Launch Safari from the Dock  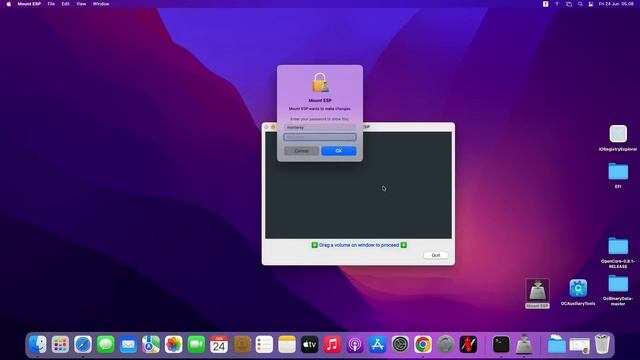coord(83,344)
